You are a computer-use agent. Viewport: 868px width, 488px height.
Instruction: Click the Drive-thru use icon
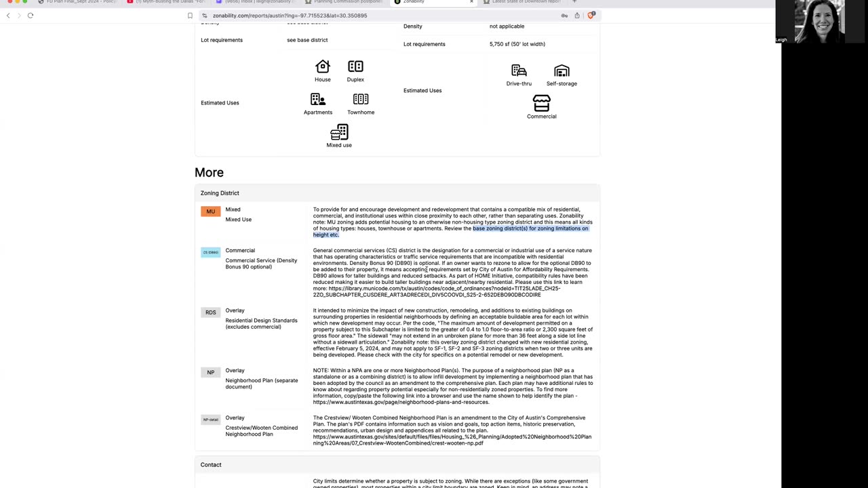[x=519, y=70]
